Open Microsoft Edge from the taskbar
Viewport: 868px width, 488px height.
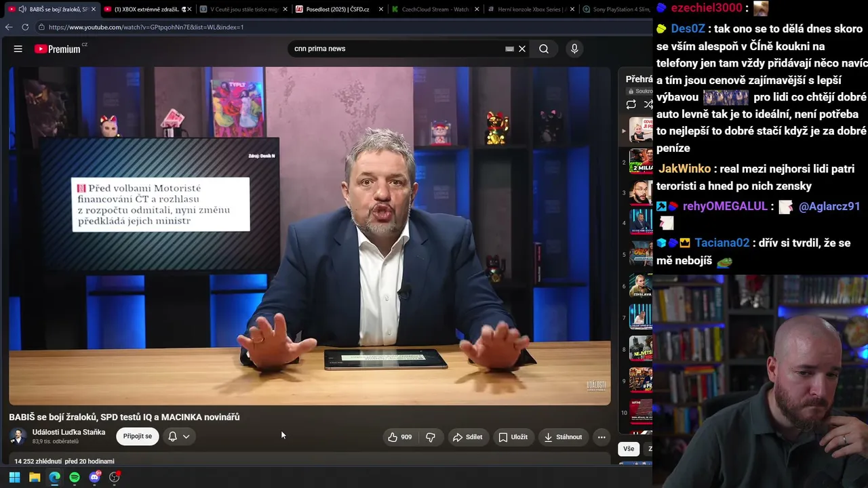pos(54,477)
